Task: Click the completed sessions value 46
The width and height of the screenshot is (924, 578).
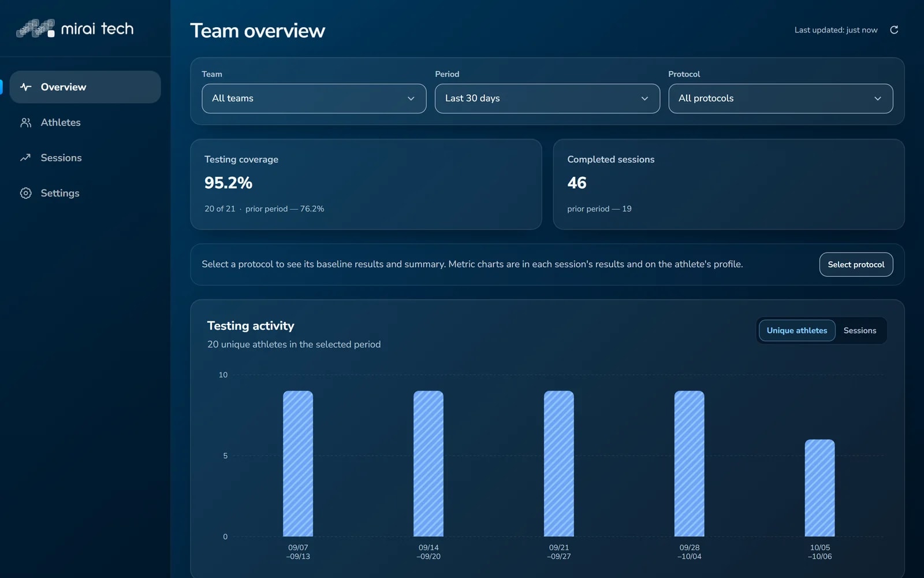Action: coord(577,183)
